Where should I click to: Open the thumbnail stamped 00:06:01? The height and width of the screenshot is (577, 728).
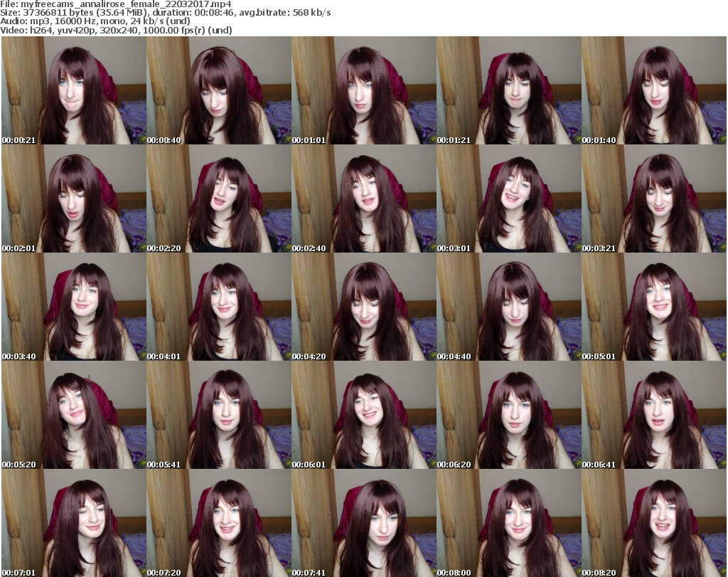click(363, 415)
